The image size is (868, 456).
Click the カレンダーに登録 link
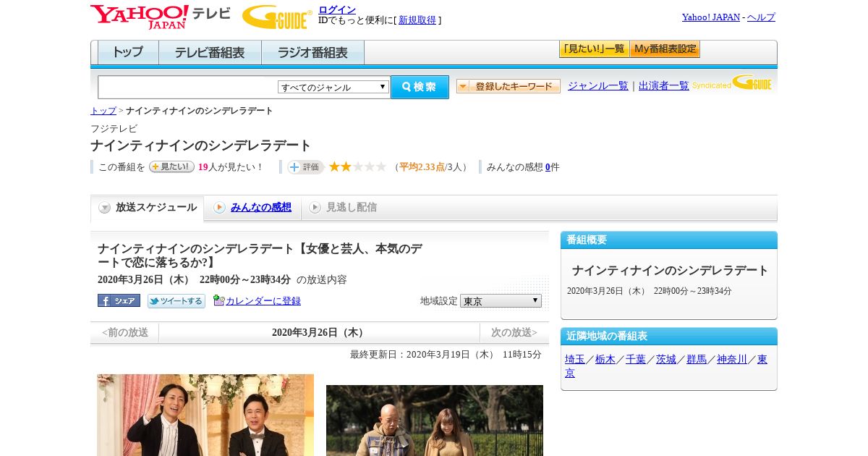(263, 300)
